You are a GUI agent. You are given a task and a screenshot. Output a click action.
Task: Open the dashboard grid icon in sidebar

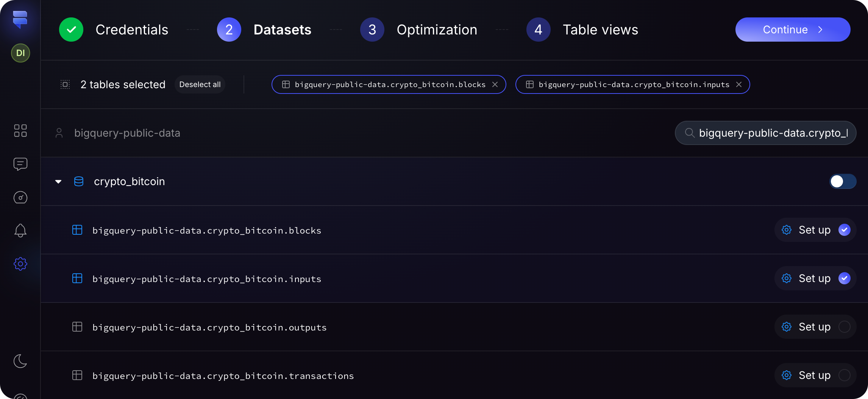coord(20,131)
